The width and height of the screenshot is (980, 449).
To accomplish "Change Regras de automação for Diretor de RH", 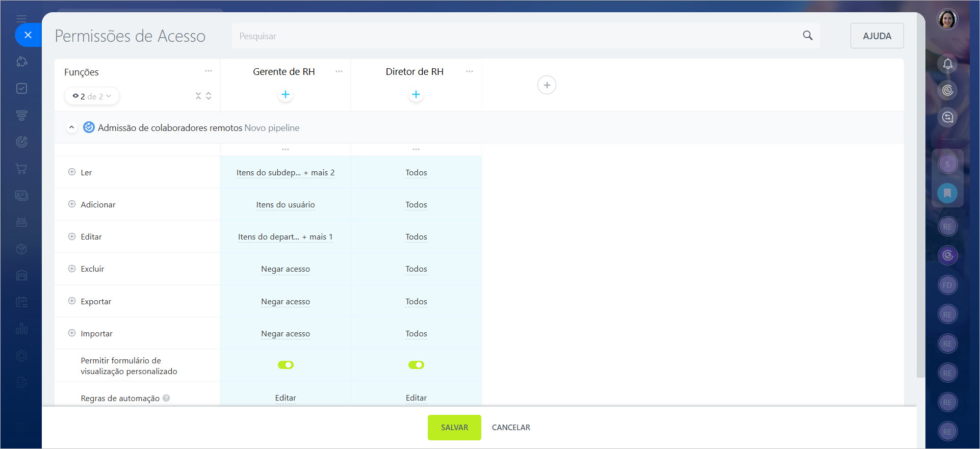I will (x=416, y=398).
